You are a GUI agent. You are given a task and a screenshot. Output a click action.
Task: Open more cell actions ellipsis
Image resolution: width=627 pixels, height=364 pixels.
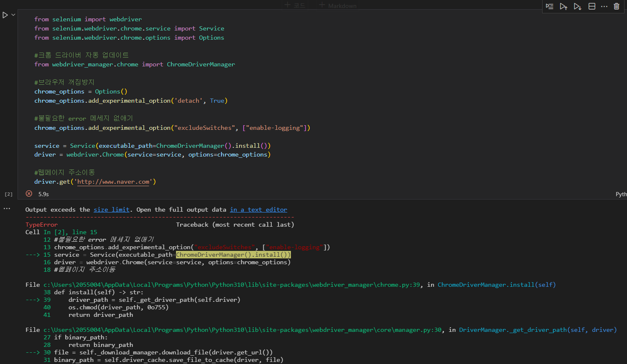pyautogui.click(x=604, y=6)
